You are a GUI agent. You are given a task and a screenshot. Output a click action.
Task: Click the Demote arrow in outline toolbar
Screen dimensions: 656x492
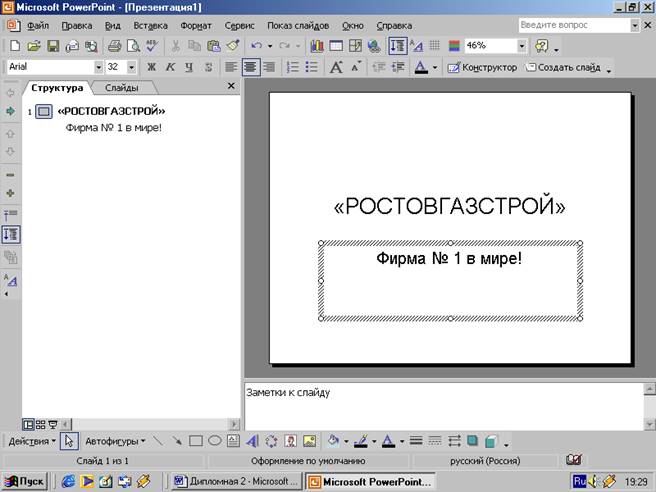tap(10, 111)
